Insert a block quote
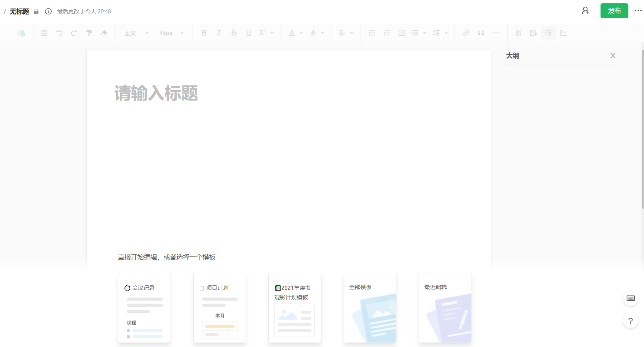 pos(481,33)
